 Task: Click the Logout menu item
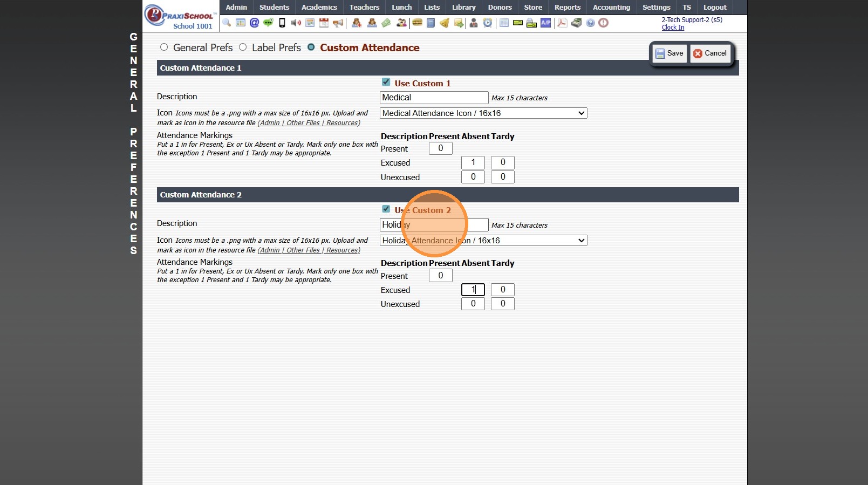pos(715,8)
